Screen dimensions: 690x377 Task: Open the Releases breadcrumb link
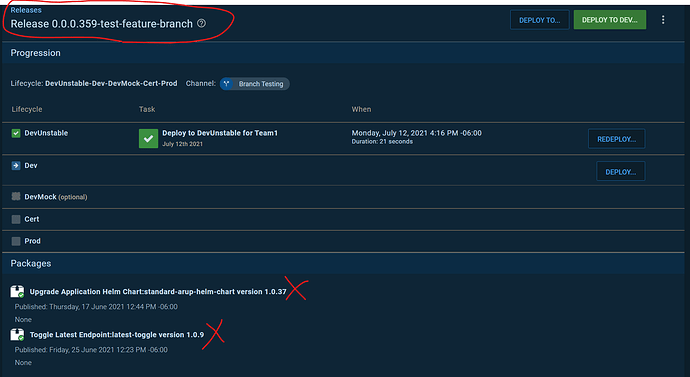click(x=26, y=10)
